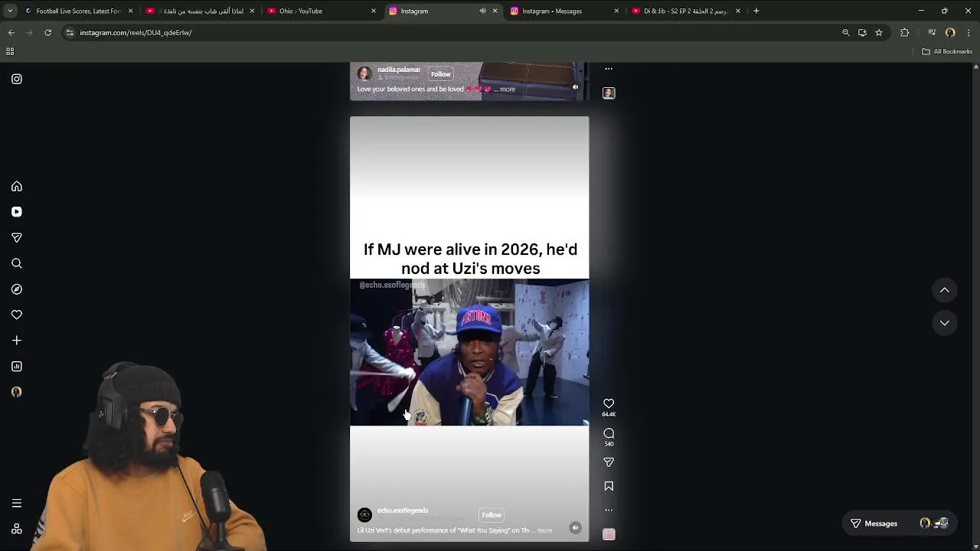Open a new browser tab
Screen dimensions: 980x551
pos(756,11)
